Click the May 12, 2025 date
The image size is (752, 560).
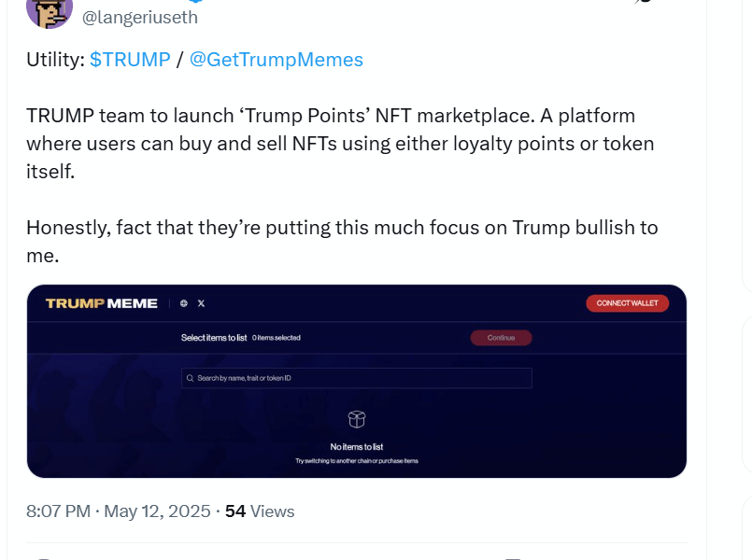pos(157,511)
